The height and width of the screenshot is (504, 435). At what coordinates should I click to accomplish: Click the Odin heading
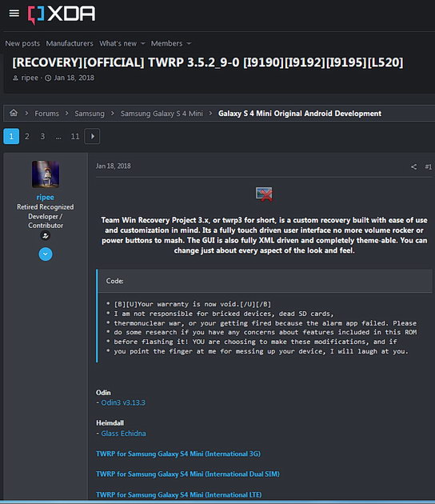[x=103, y=393]
